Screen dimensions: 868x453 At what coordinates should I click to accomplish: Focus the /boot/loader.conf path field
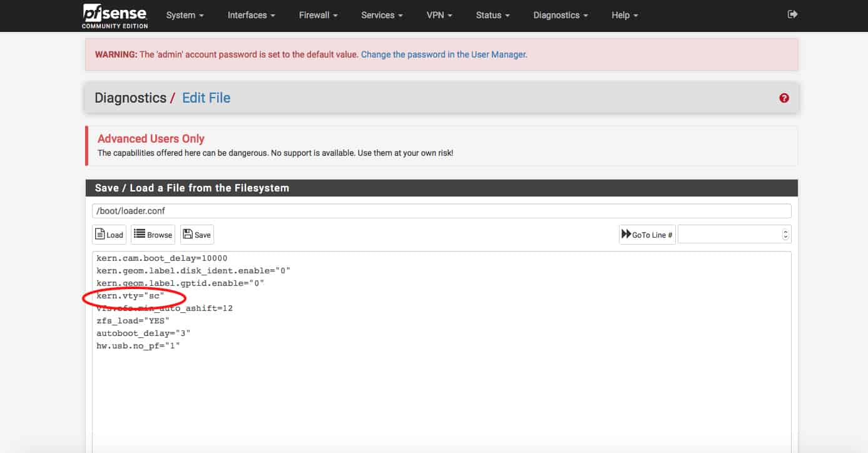point(441,211)
